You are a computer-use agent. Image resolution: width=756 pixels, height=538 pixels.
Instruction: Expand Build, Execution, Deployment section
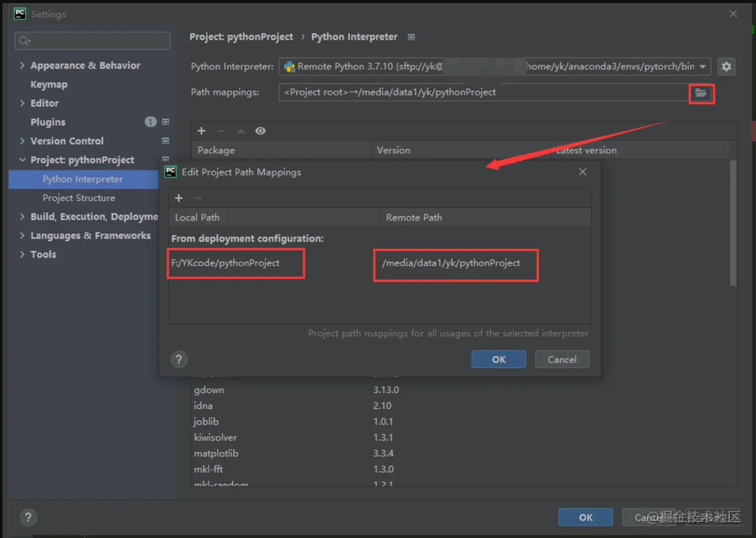coord(22,216)
